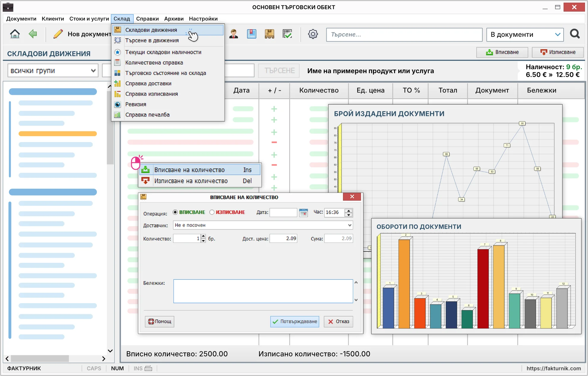Click the warehouse boxes toolbar icon
The image size is (588, 376).
click(x=269, y=34)
